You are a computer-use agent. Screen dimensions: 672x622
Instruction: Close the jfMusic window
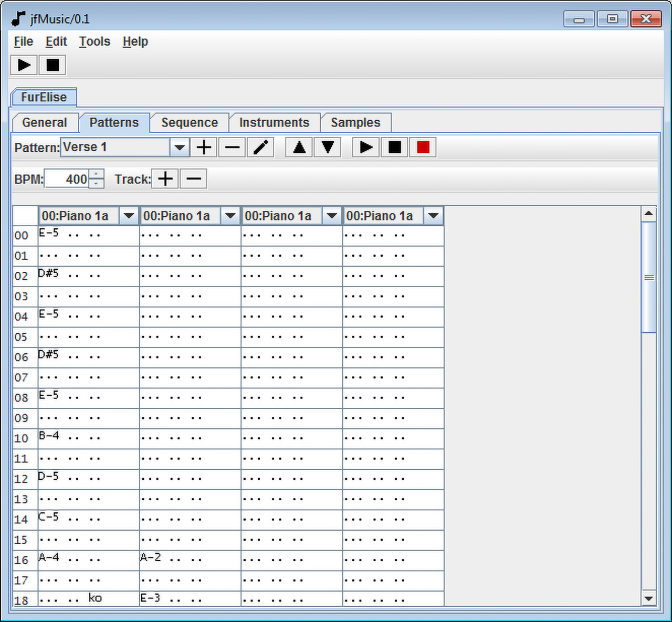point(646,19)
